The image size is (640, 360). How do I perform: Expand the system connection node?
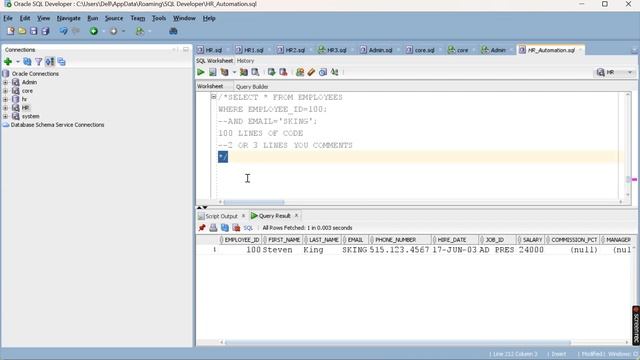[5, 117]
